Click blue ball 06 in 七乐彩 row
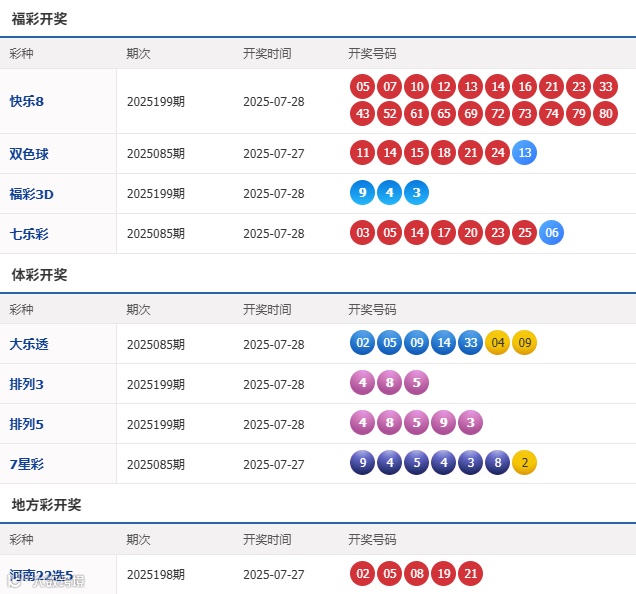 coord(552,232)
